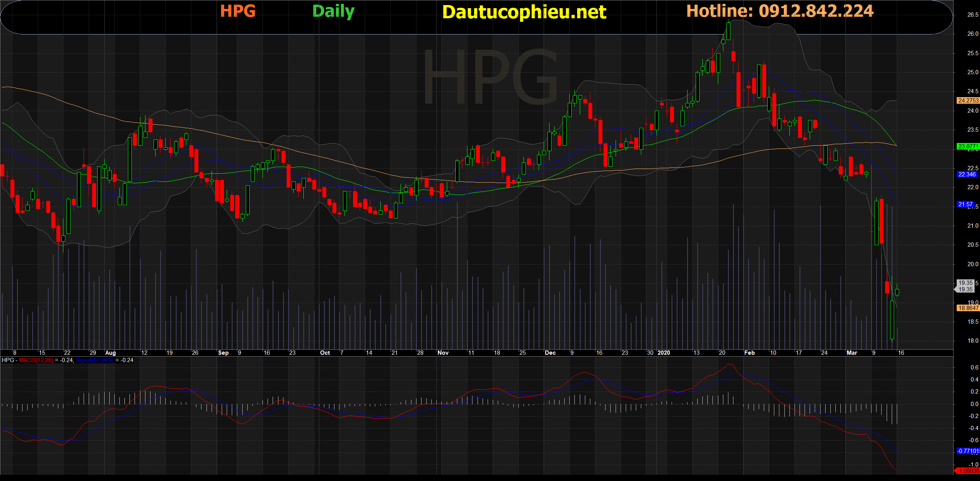
Task: Click the orange 24.2753 price tag
Action: 968,100
